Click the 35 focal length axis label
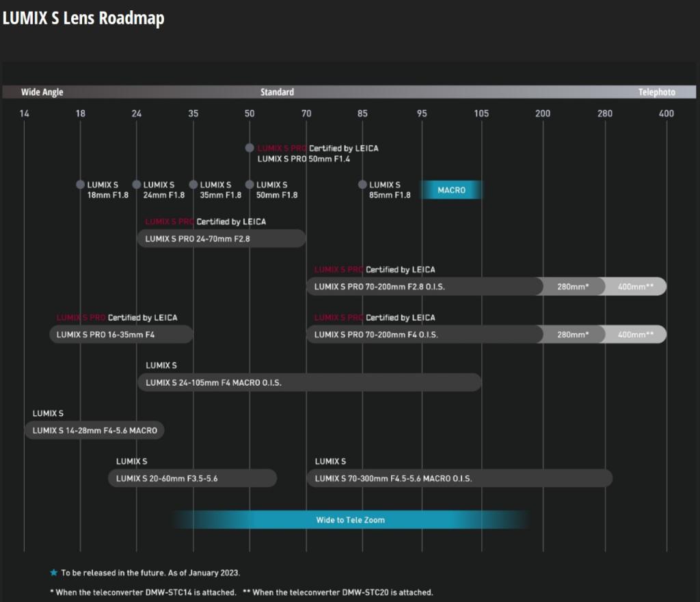Viewport: 700px width, 602px height. tap(193, 114)
